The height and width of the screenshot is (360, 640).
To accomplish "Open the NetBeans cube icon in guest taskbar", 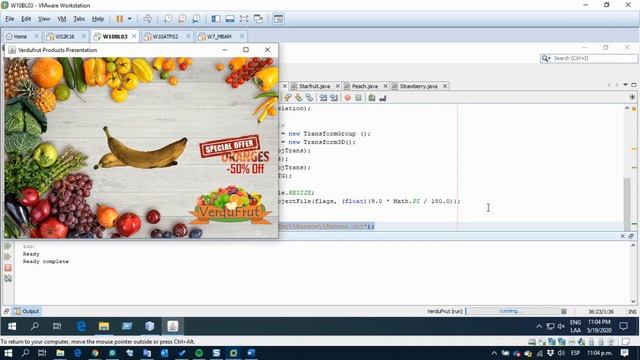I will tap(150, 327).
